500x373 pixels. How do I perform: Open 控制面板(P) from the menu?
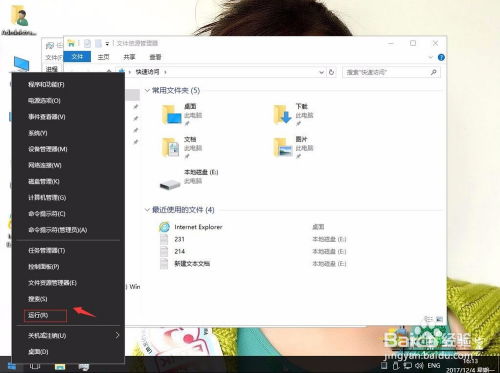coord(43,267)
